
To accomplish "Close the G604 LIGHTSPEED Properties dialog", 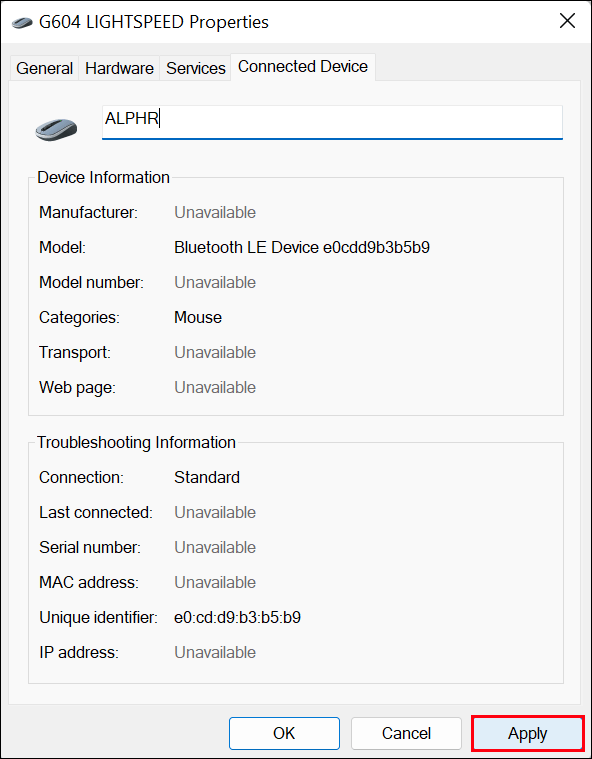I will tap(567, 21).
